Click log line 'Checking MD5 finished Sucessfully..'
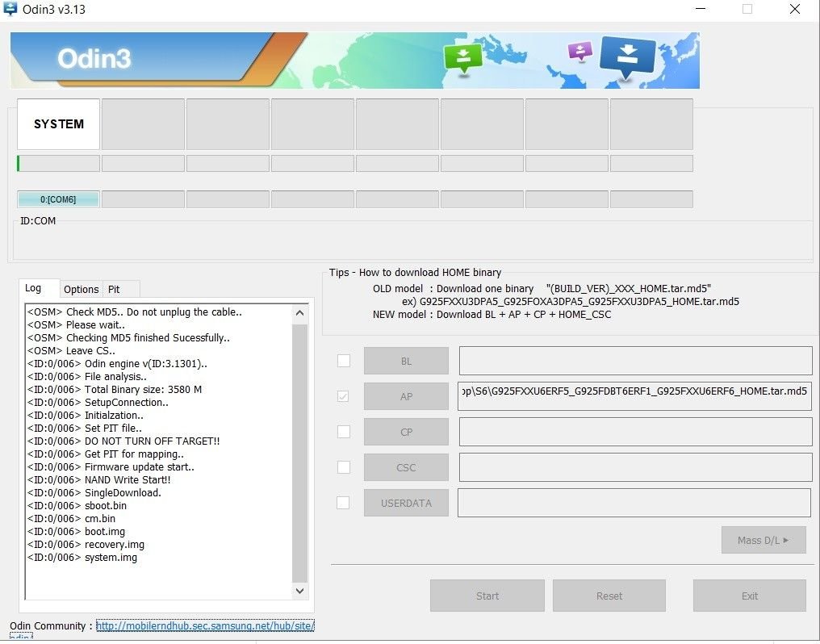The height and width of the screenshot is (644, 820). pos(128,337)
